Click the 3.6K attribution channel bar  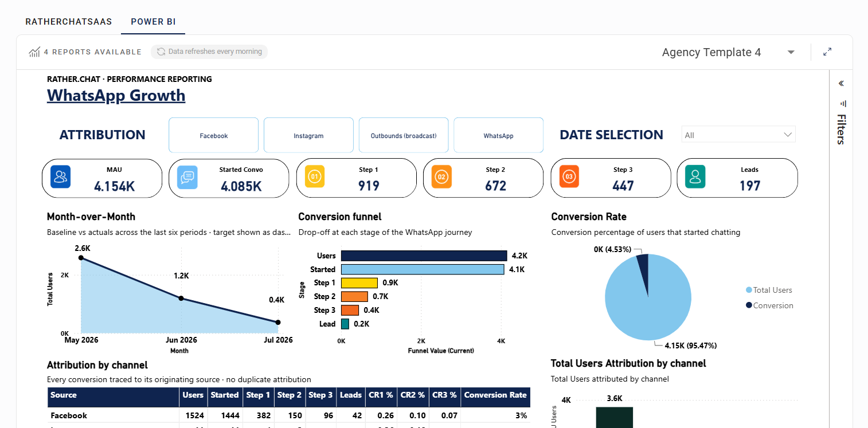pos(614,417)
